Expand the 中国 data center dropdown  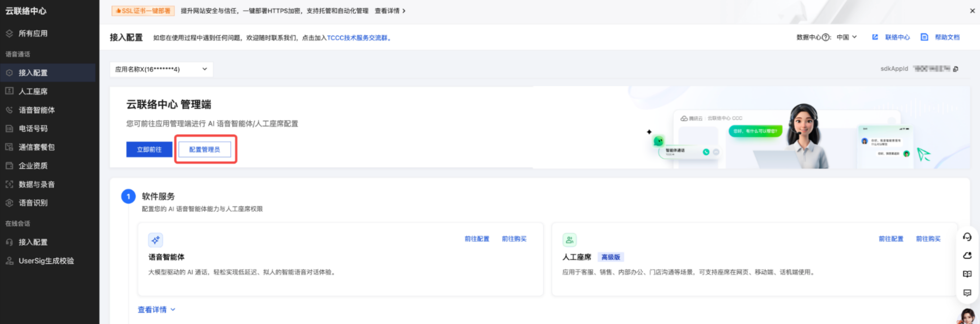point(847,37)
